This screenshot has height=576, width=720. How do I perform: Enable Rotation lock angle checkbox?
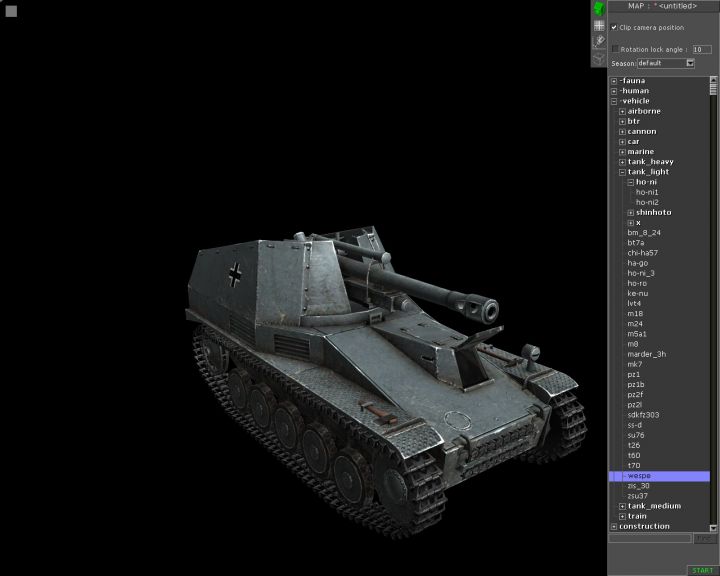615,48
